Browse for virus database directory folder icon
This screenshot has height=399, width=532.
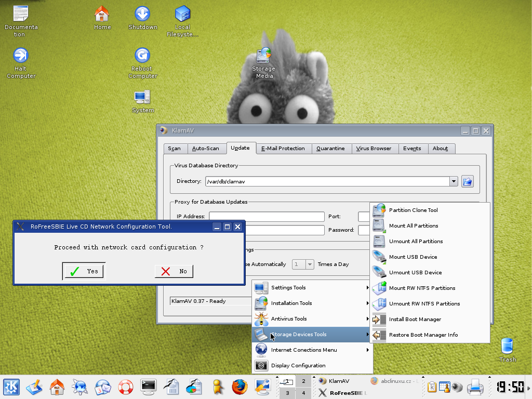(x=468, y=181)
